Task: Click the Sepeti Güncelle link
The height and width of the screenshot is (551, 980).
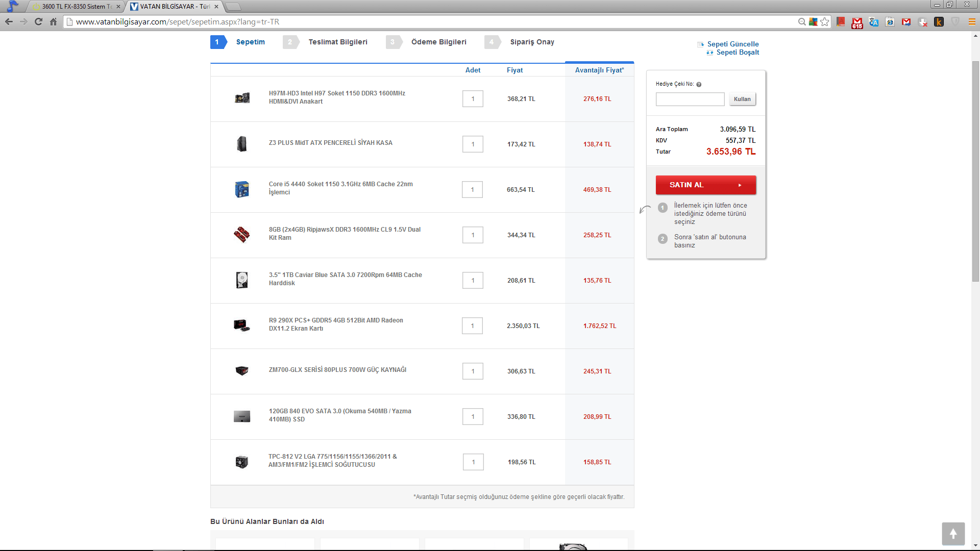Action: pyautogui.click(x=732, y=44)
